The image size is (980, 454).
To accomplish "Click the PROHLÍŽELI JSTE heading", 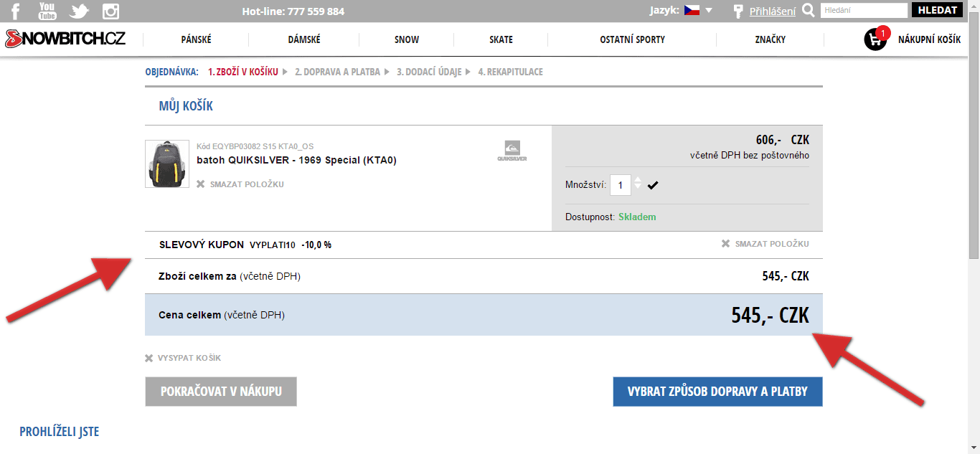I will pos(59,432).
